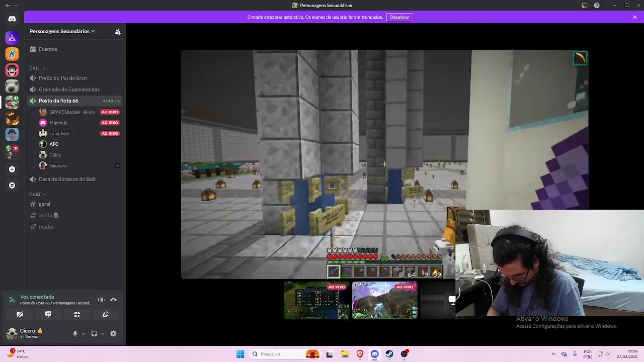
Task: Go back with title bar arrow
Action: (8, 6)
